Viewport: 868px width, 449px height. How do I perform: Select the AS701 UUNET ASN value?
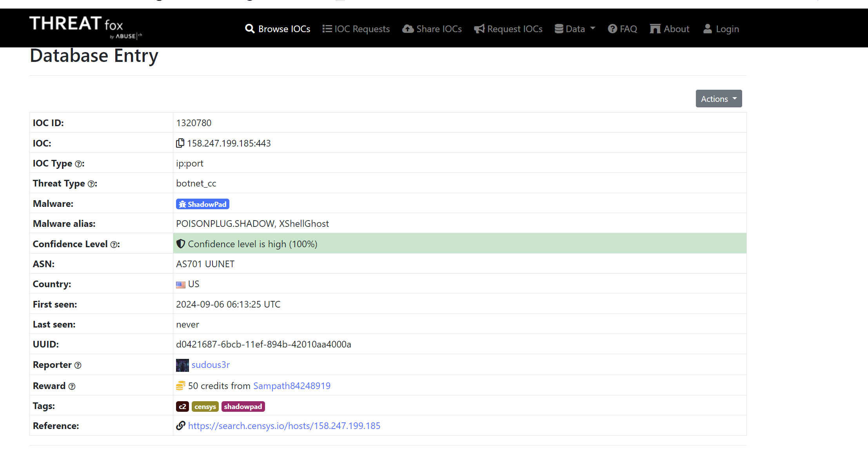205,264
